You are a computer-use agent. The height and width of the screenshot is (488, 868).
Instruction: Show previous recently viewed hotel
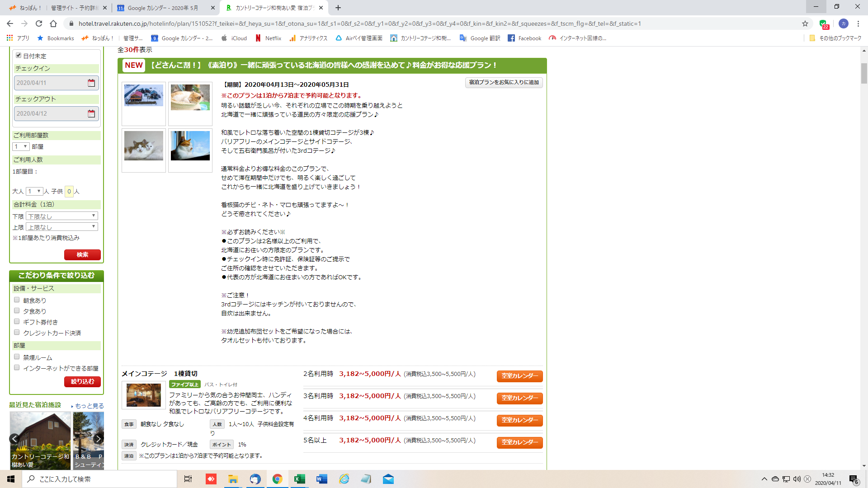[14, 438]
